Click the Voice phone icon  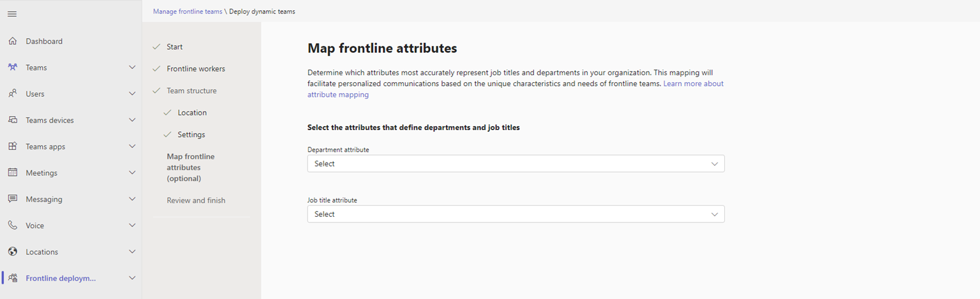13,226
